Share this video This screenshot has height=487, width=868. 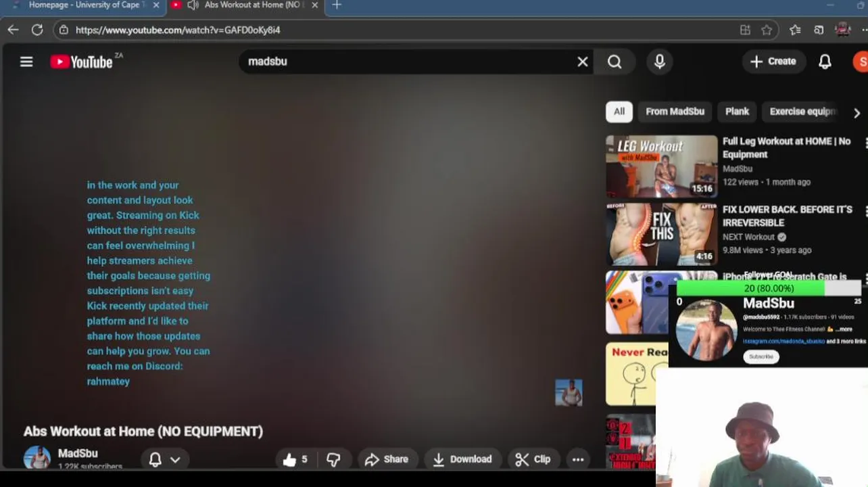pyautogui.click(x=387, y=459)
